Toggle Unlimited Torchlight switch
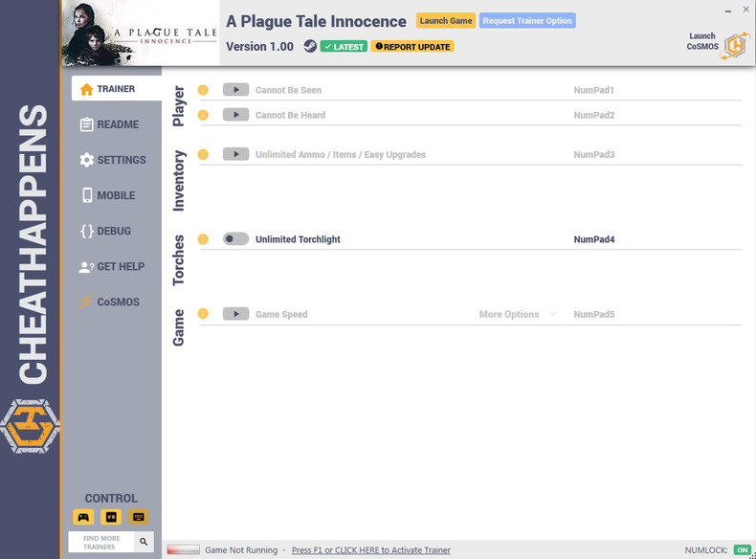Viewport: 756px width, 559px height. 235,238
